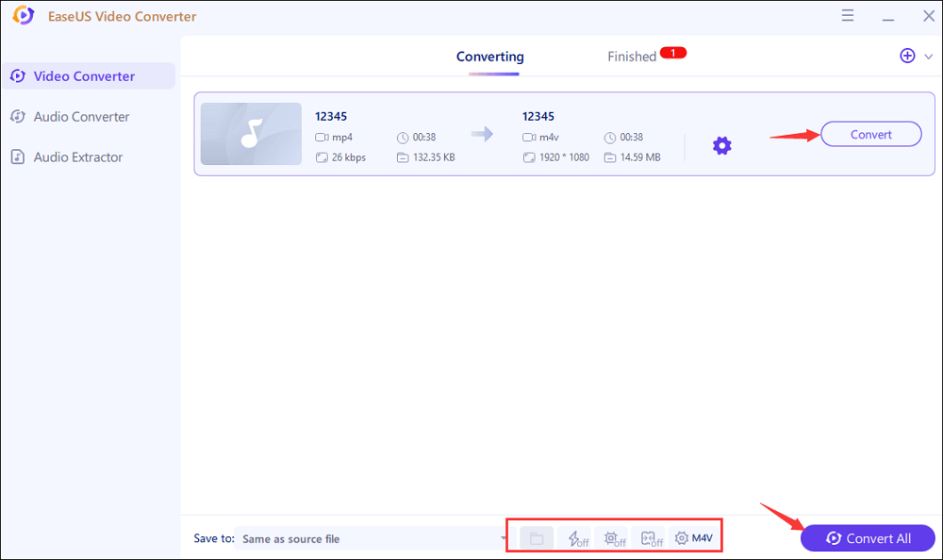
Task: Click the 132.35 KB source size
Action: pyautogui.click(x=434, y=157)
